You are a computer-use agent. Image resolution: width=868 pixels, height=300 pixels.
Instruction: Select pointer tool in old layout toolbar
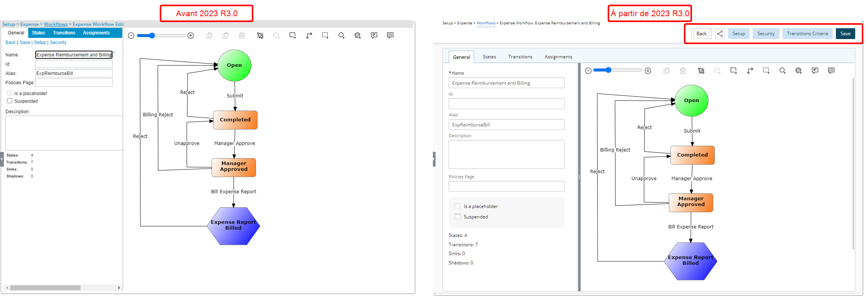click(x=260, y=36)
